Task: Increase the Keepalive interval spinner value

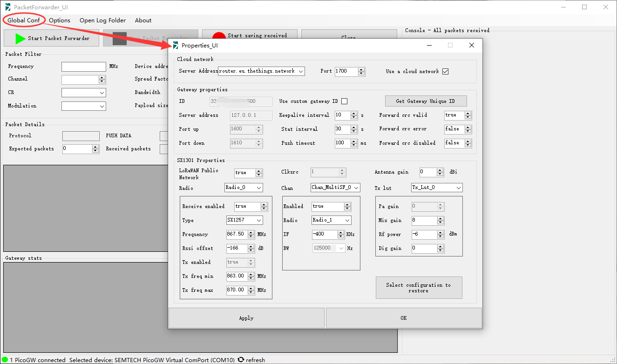Action: point(354,113)
